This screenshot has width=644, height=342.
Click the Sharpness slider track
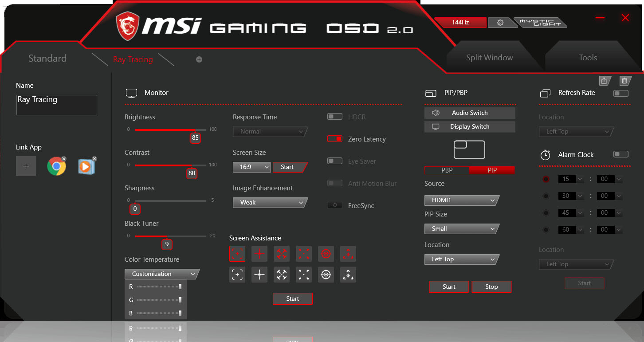170,201
